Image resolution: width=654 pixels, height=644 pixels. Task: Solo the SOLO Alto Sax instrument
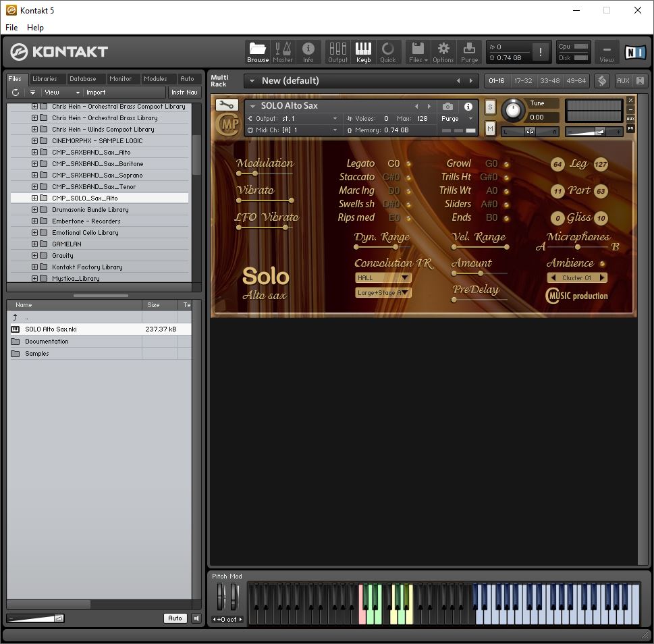point(490,107)
